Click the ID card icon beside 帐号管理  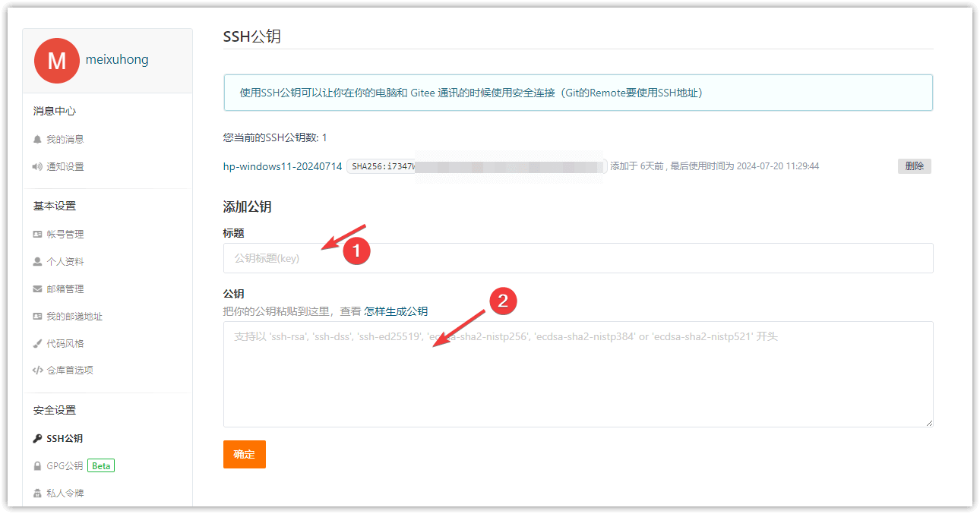(37, 235)
